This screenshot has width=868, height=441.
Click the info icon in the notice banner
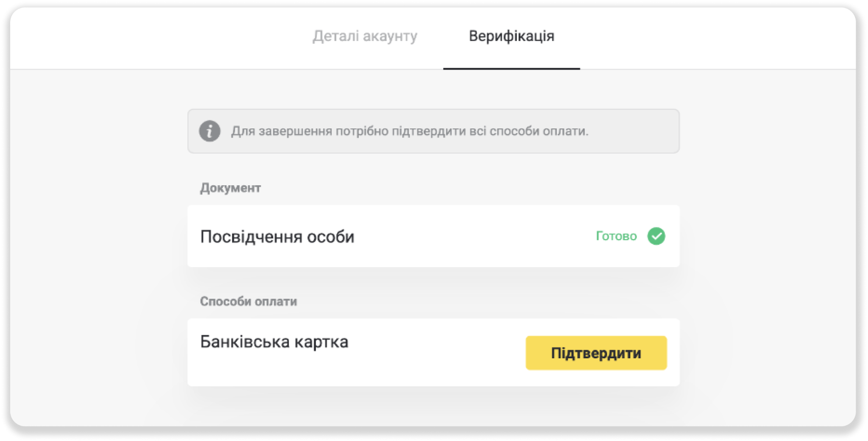(x=209, y=131)
